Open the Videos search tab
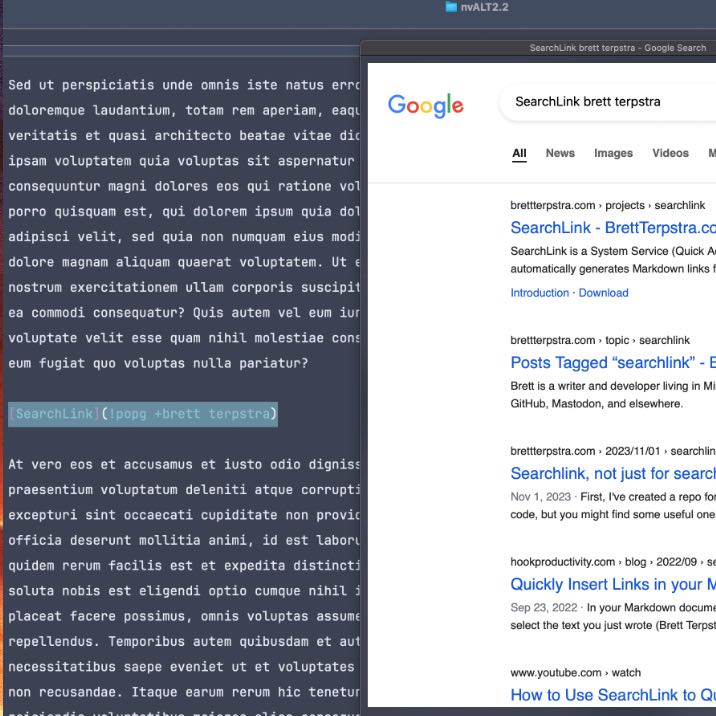The image size is (716, 716). click(670, 153)
